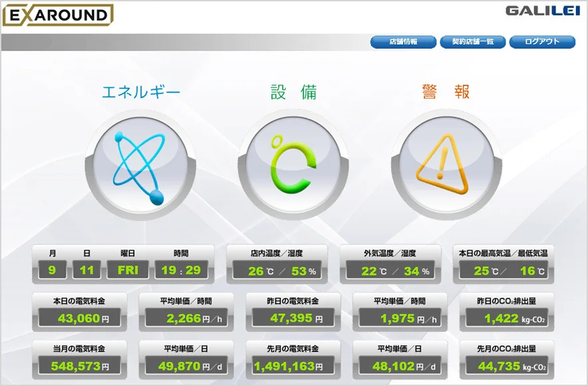Click outdoor temperature 22℃ / 34% reading
588x386 pixels.
pyautogui.click(x=390, y=270)
